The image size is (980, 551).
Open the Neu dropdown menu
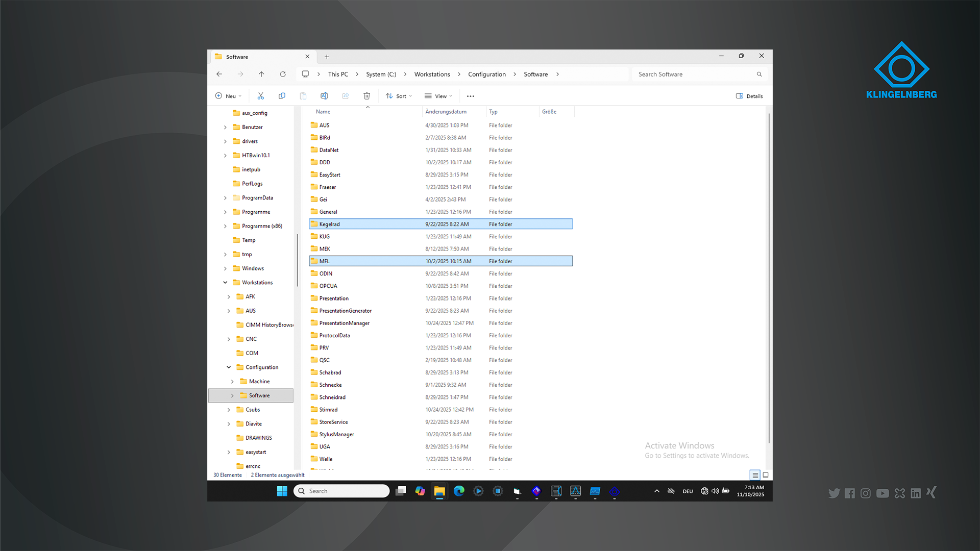click(228, 96)
